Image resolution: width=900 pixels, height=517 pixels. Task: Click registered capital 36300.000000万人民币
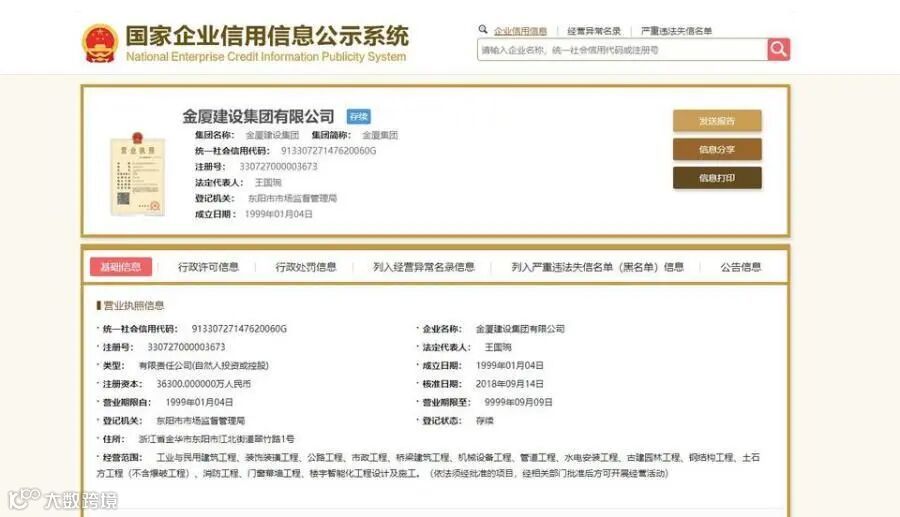tap(204, 383)
